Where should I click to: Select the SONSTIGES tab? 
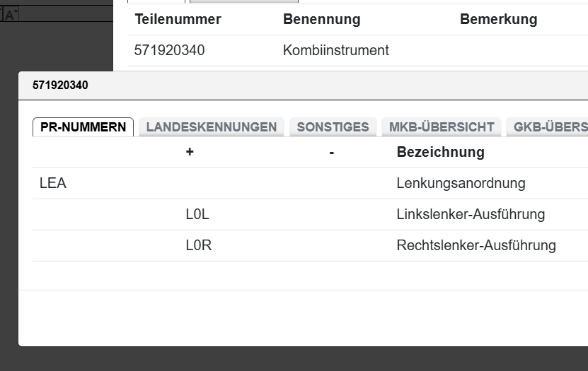click(x=333, y=127)
